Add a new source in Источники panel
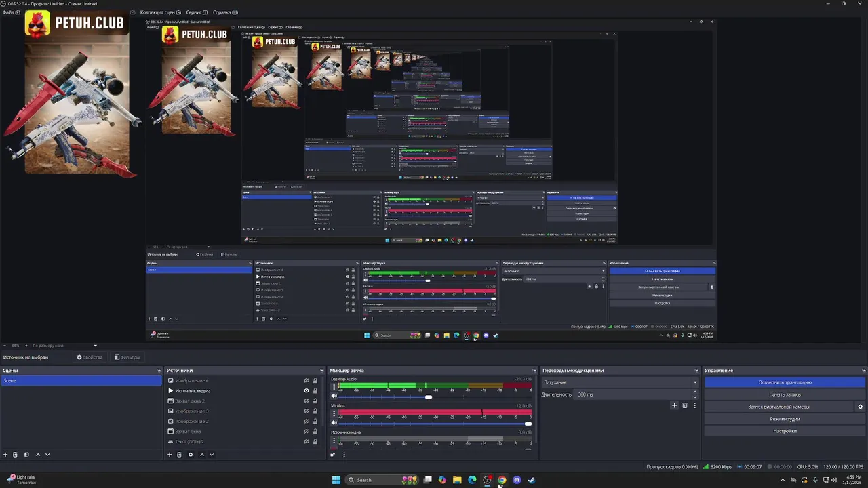 coord(170,455)
